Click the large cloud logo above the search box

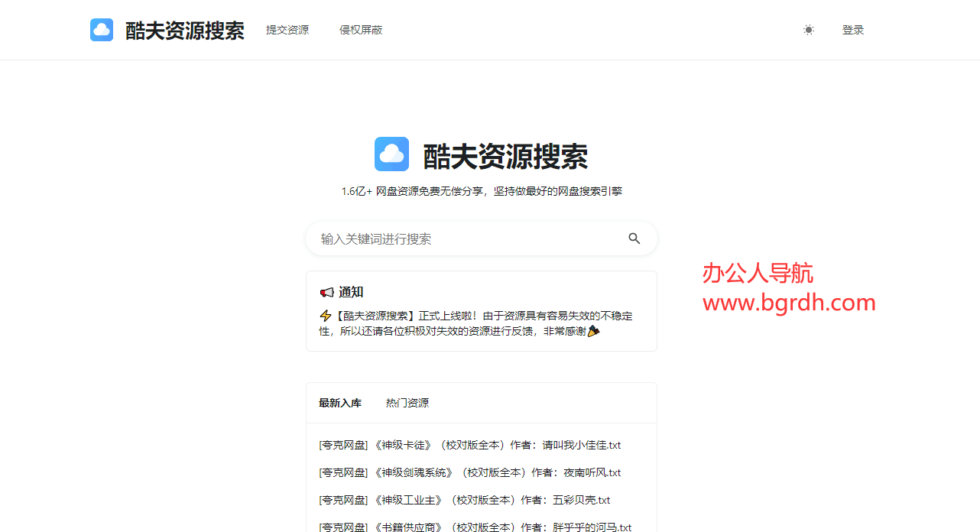click(x=391, y=154)
